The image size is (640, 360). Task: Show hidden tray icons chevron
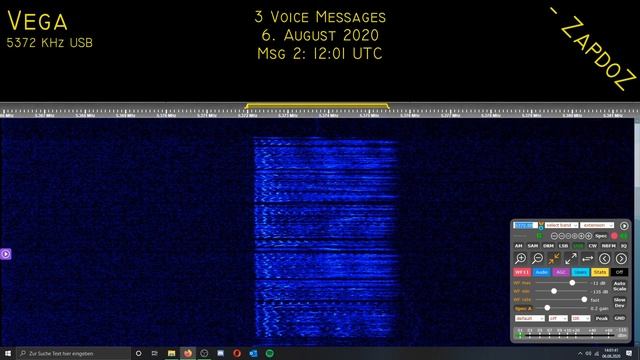click(580, 353)
